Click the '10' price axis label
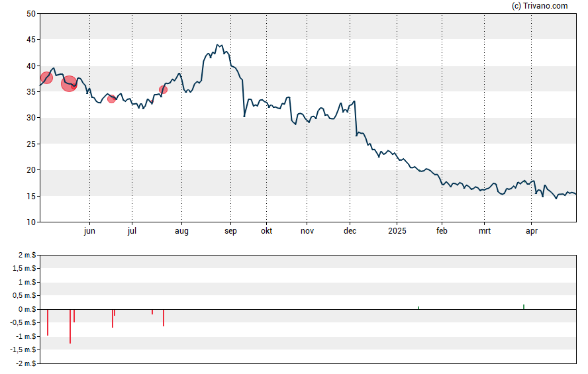The height and width of the screenshot is (374, 588). click(x=31, y=222)
